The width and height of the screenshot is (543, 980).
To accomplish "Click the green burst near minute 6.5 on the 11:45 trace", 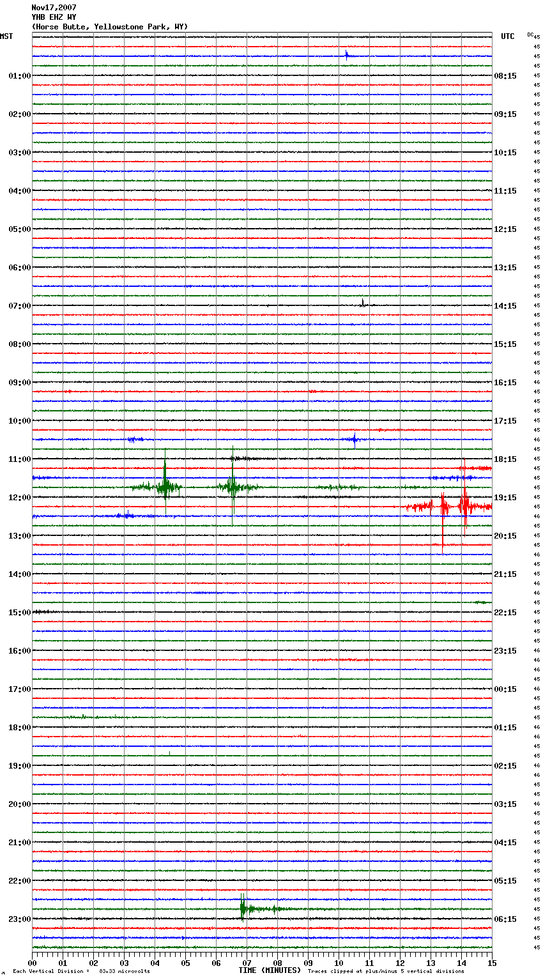I will [x=233, y=487].
